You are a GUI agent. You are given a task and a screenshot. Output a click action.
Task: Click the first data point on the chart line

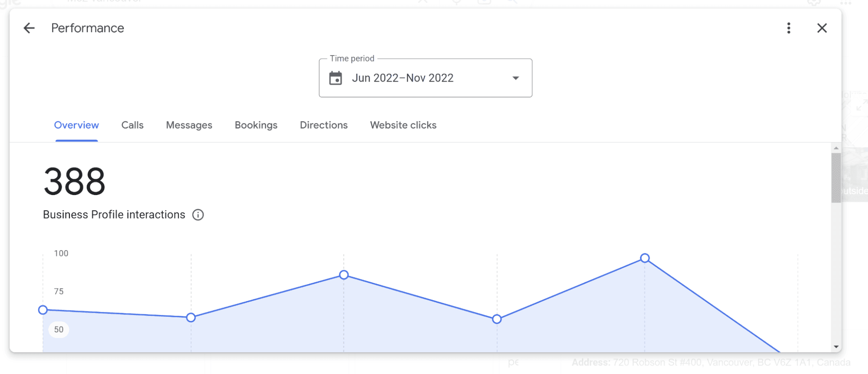43,310
